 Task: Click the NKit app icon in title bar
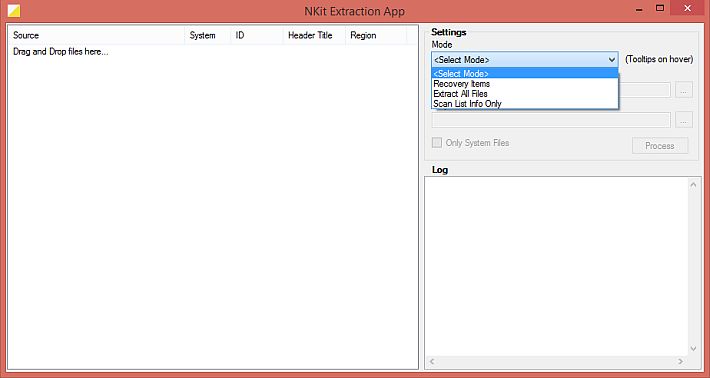(14, 10)
